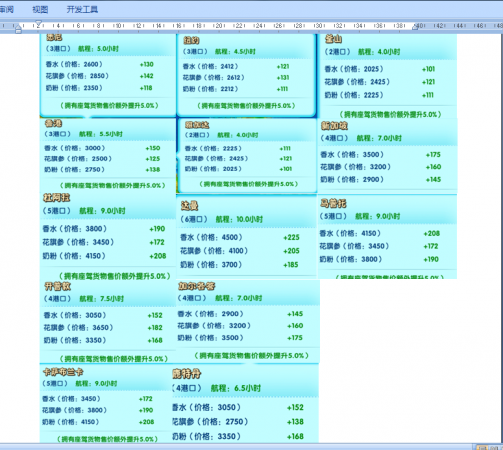Screen dimensions: 503x450
Task: Select the 鹿特丹 port price image
Action: (246, 404)
